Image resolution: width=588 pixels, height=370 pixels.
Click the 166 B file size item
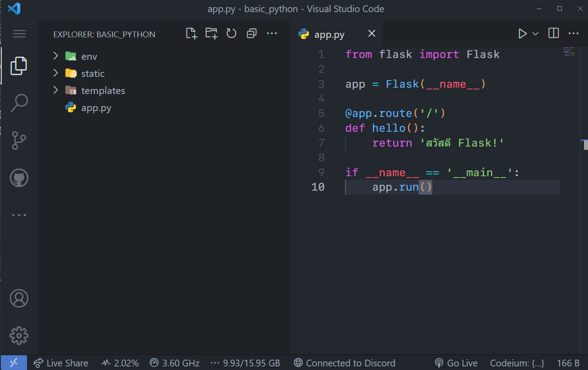click(568, 363)
